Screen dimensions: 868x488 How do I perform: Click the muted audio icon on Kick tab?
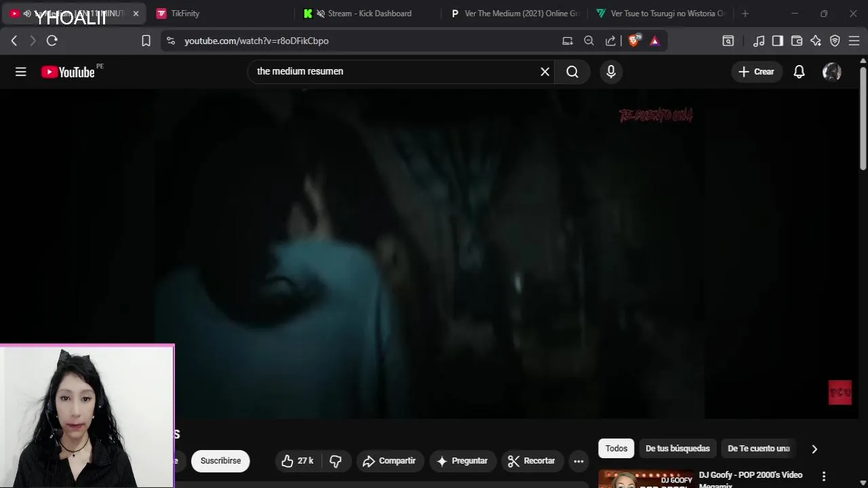click(321, 14)
